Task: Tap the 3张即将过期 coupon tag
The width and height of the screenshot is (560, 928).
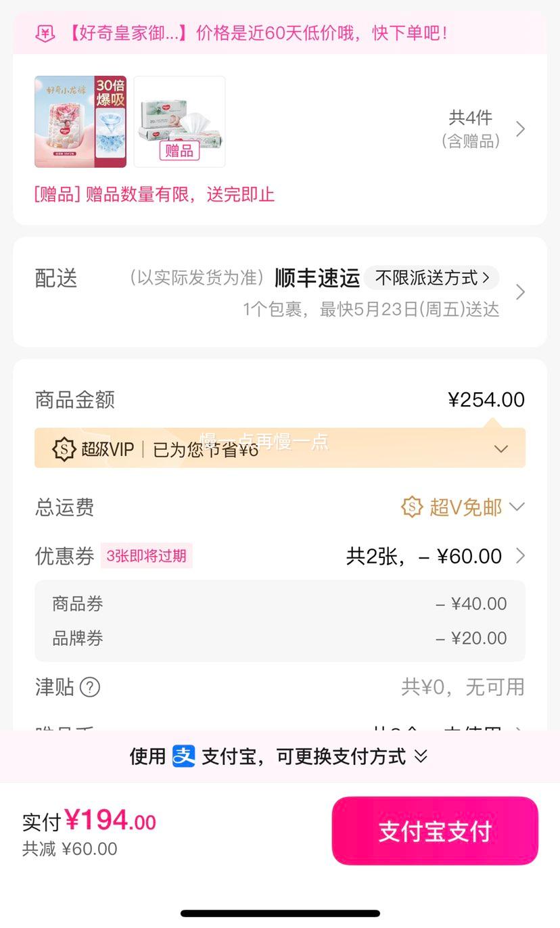Action: click(146, 556)
